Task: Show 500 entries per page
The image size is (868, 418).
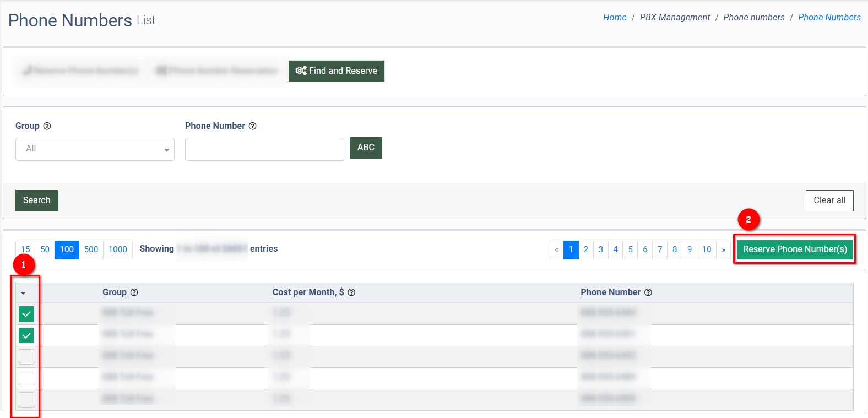Action: [x=91, y=249]
